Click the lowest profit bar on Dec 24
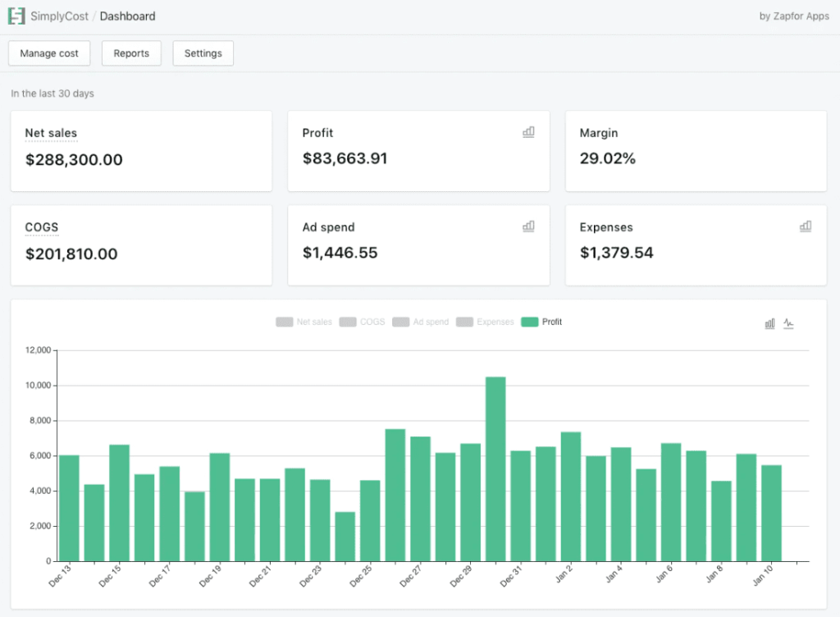This screenshot has height=617, width=840. pyautogui.click(x=345, y=537)
